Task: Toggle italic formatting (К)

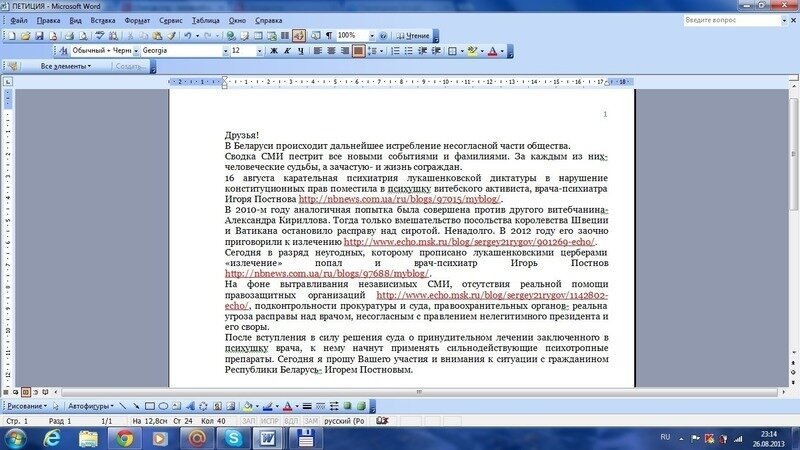Action: (x=287, y=50)
